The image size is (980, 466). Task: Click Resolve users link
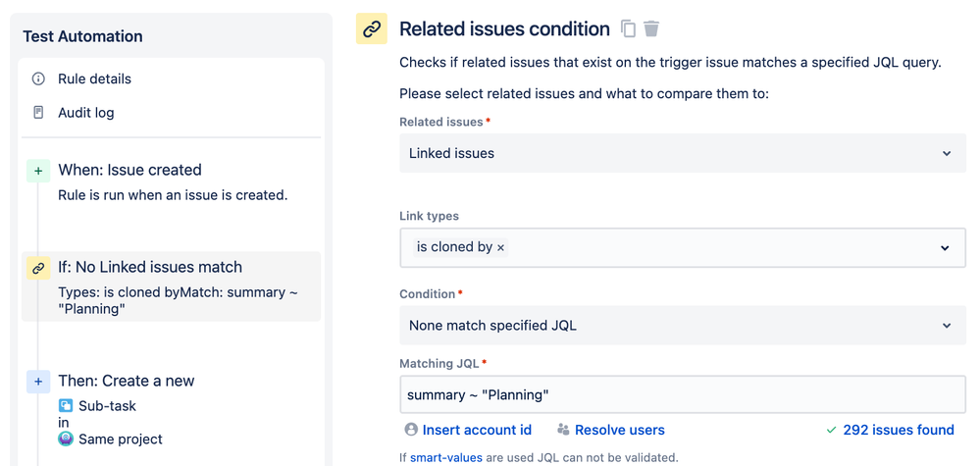pos(619,430)
